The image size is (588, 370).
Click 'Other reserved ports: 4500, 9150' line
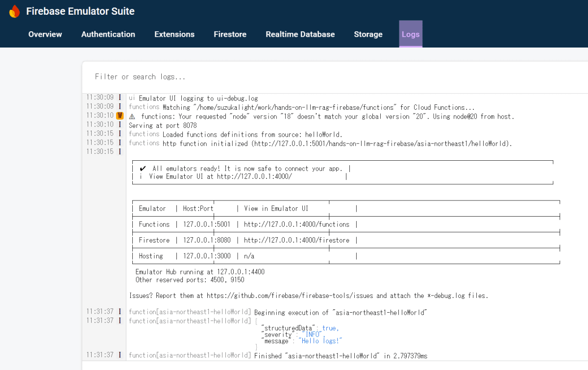[190, 280]
